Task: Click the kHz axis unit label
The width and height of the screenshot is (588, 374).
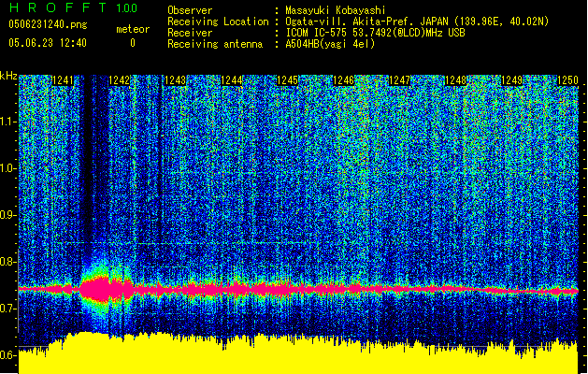Action: click(x=8, y=76)
